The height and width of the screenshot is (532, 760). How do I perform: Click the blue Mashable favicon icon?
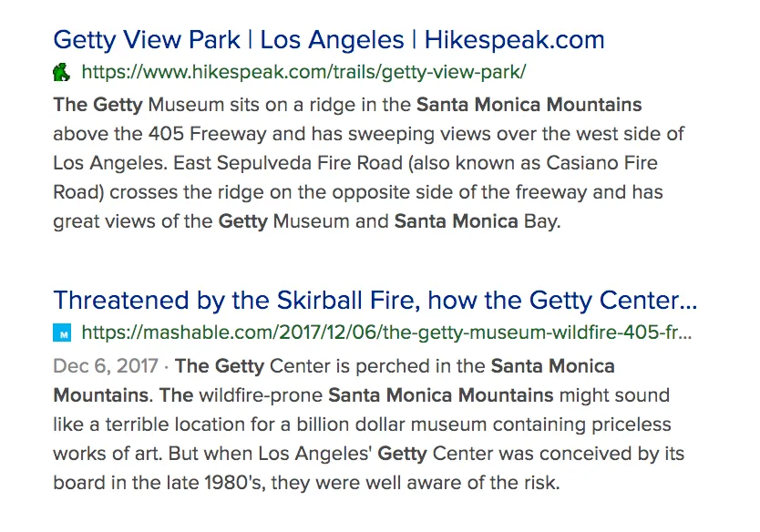click(62, 332)
